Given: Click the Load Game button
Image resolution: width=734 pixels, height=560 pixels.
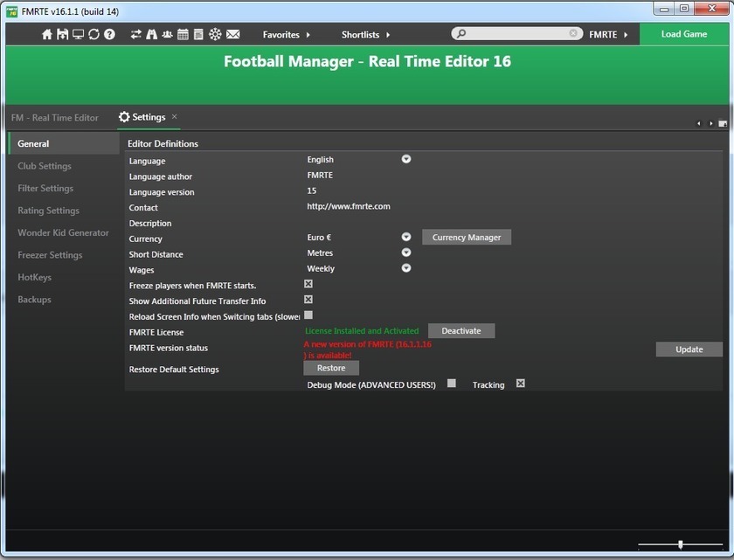Looking at the screenshot, I should click(x=684, y=34).
